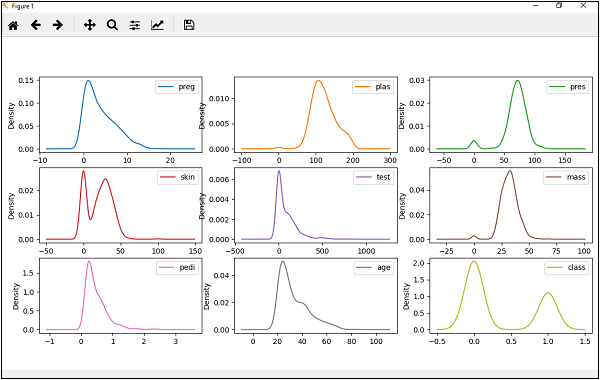
Task: Click the peak of the blue preg curve
Action: (88, 80)
